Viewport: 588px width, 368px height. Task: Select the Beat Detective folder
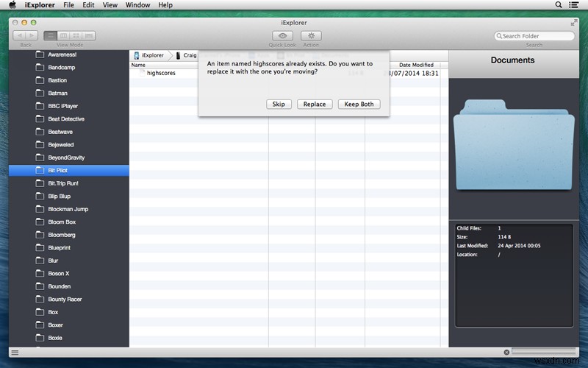[x=69, y=119]
